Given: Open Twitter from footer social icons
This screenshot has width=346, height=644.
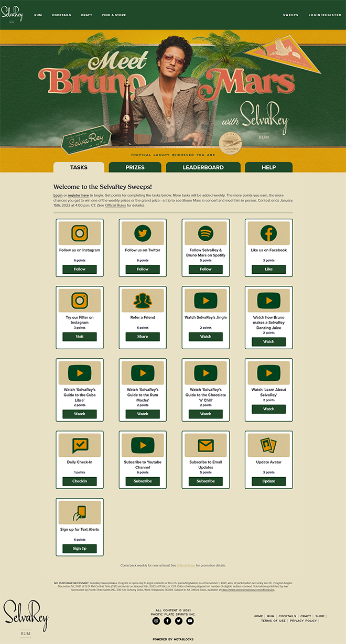Looking at the screenshot, I should (179, 621).
